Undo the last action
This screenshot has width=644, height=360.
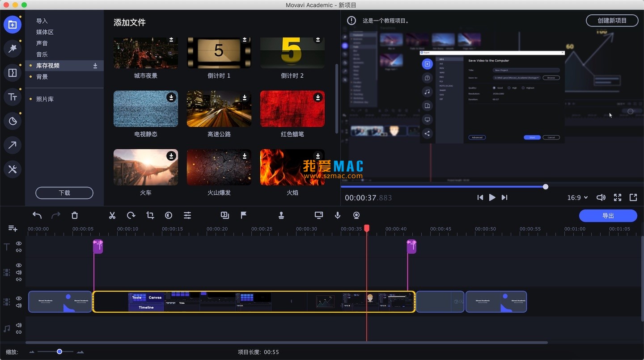pyautogui.click(x=37, y=215)
